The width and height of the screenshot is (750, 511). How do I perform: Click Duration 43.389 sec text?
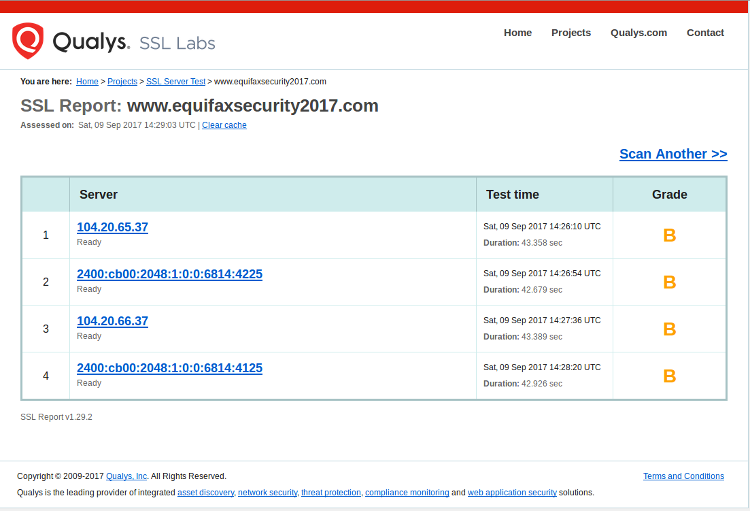pyautogui.click(x=523, y=336)
